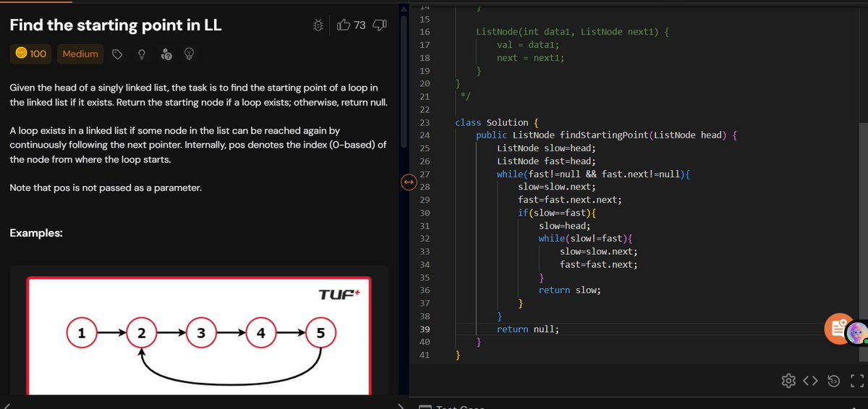Screen dimensions: 868x409
Task: Open the orange notes button
Action: tap(838, 329)
